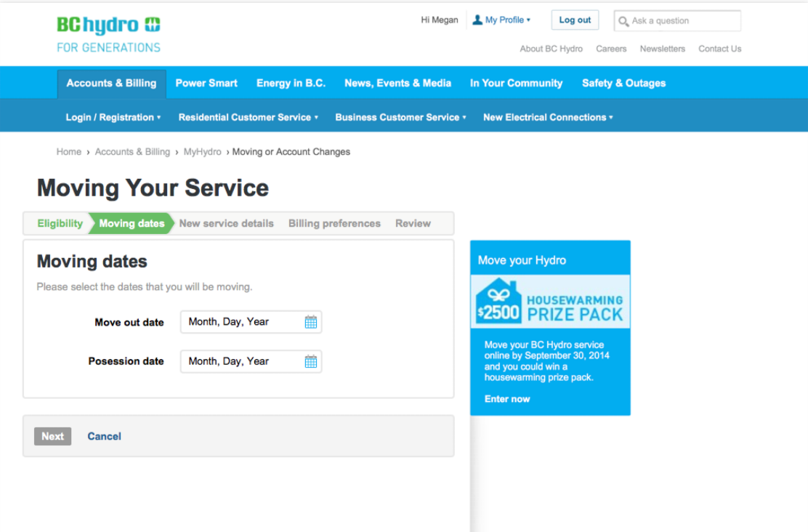Open the About BC Hydro link
808x532 pixels.
(551, 49)
